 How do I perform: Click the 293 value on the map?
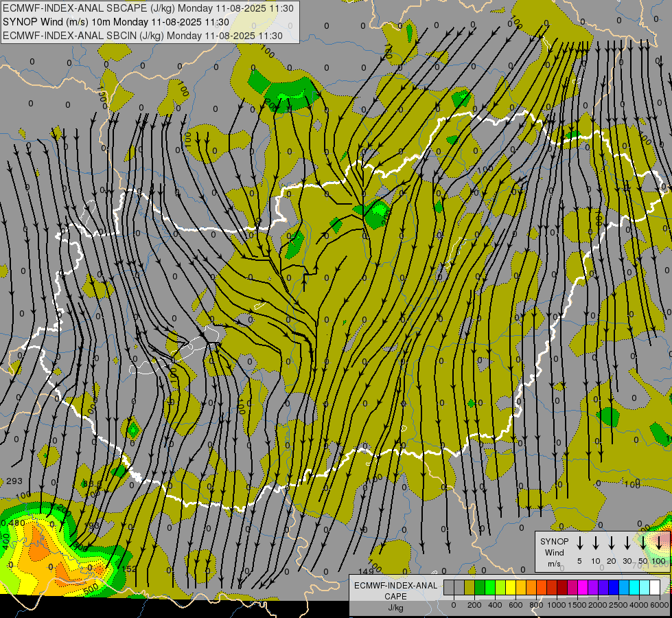pyautogui.click(x=14, y=481)
